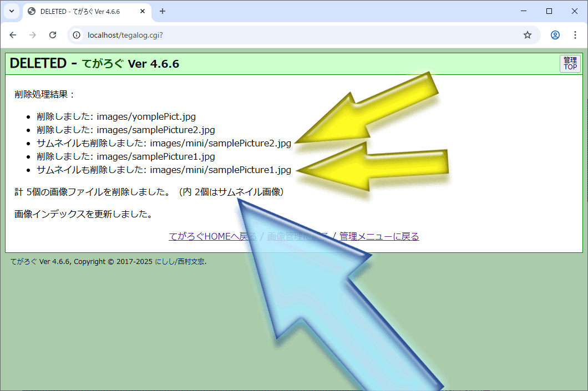Screen dimensions: 588x391
Task: Expand the tab search dropdown chevron
Action: [11, 11]
